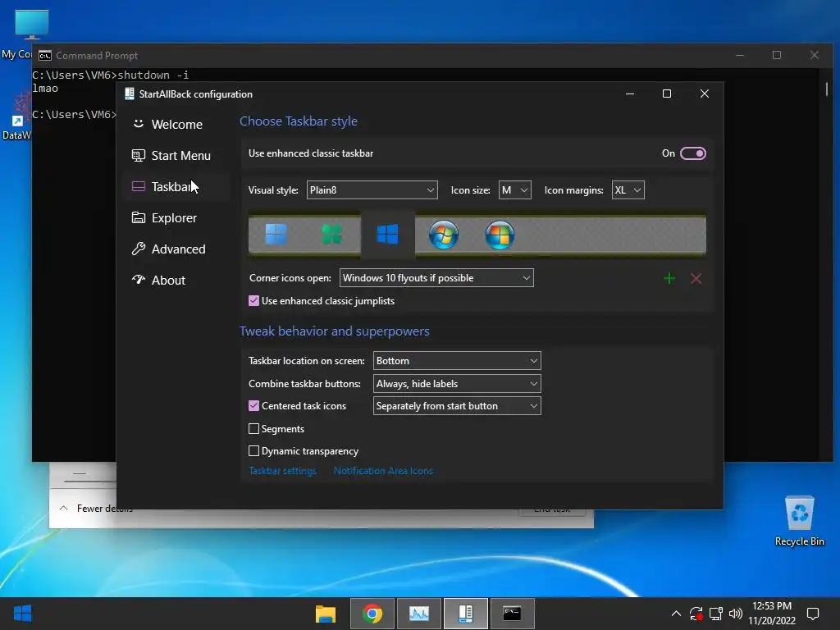Switch to Command Prompt taskbar icon

512,614
